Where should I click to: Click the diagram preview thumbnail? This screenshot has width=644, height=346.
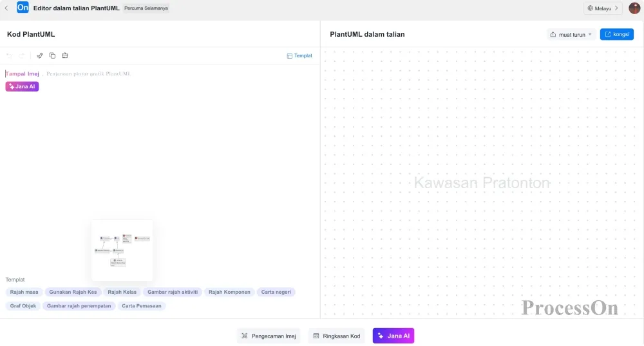pos(122,250)
